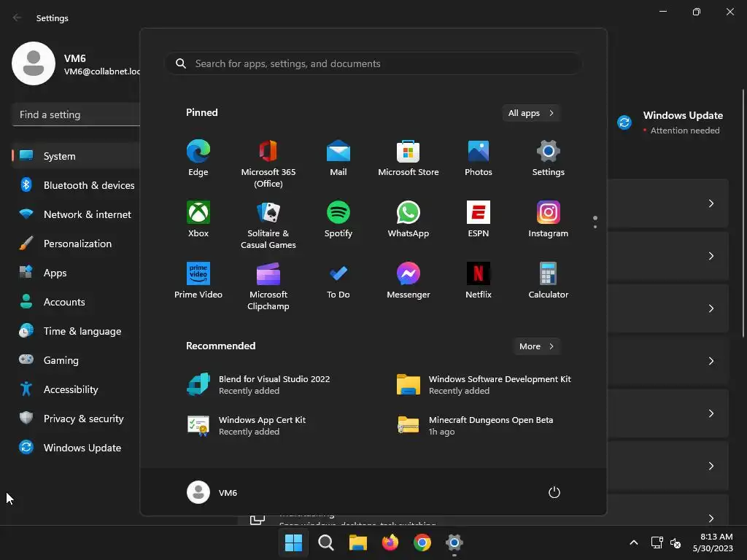
Task: Open WhatsApp from the Start menu
Action: coord(409,220)
